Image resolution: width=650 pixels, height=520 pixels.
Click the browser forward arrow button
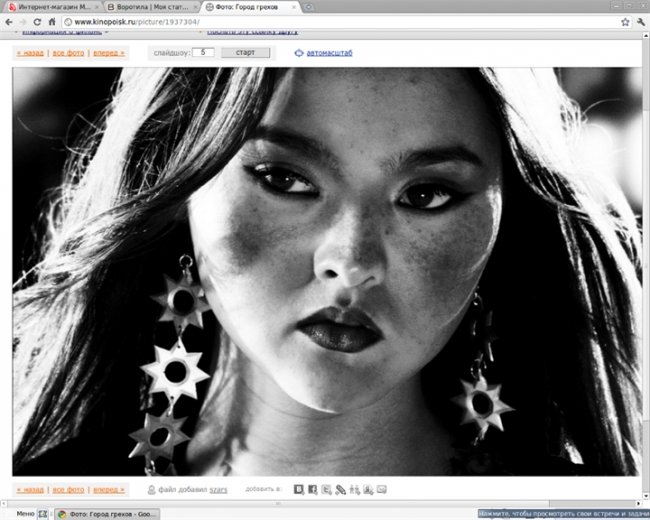click(23, 21)
